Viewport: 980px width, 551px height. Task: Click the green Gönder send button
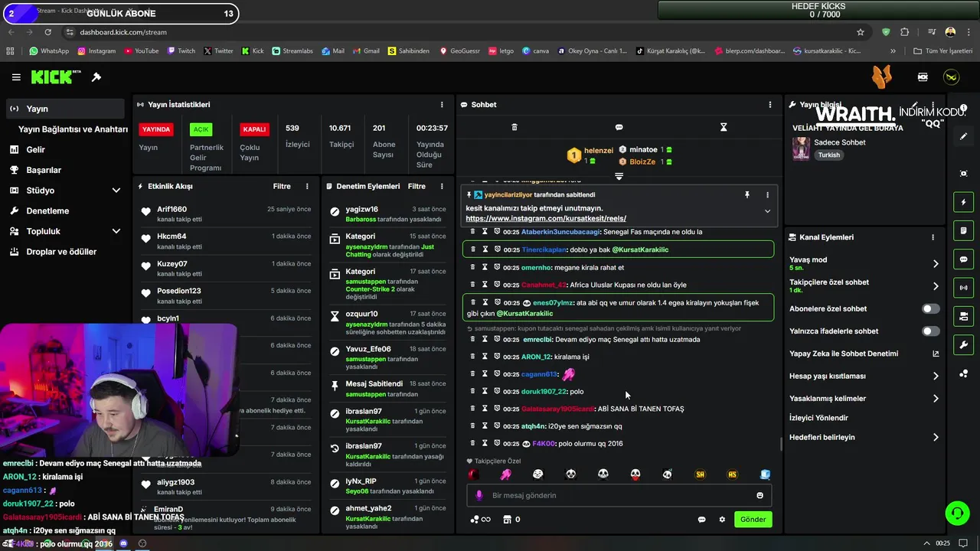click(753, 520)
